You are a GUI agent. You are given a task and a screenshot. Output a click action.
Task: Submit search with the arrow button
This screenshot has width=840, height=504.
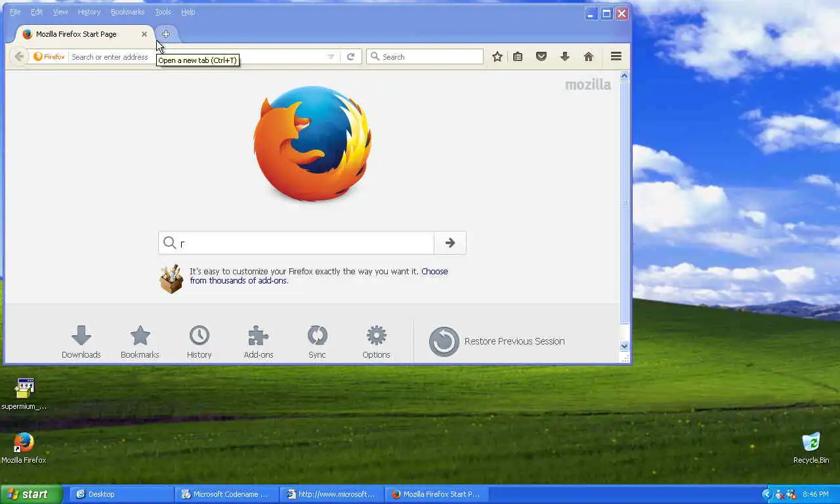[450, 243]
